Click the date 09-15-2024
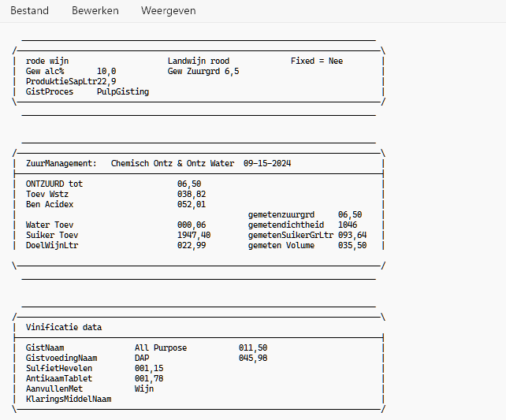Viewport: 506px width, 420px height. [x=267, y=163]
